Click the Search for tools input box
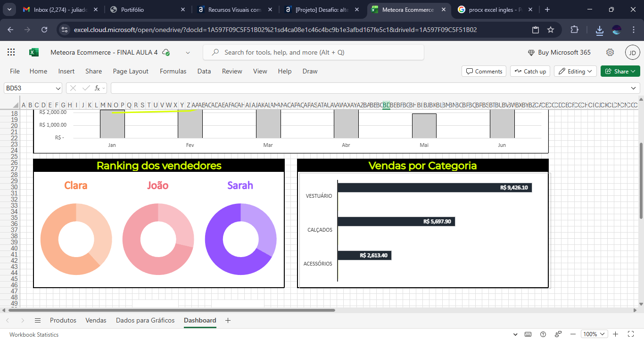The width and height of the screenshot is (644, 339). tap(313, 52)
